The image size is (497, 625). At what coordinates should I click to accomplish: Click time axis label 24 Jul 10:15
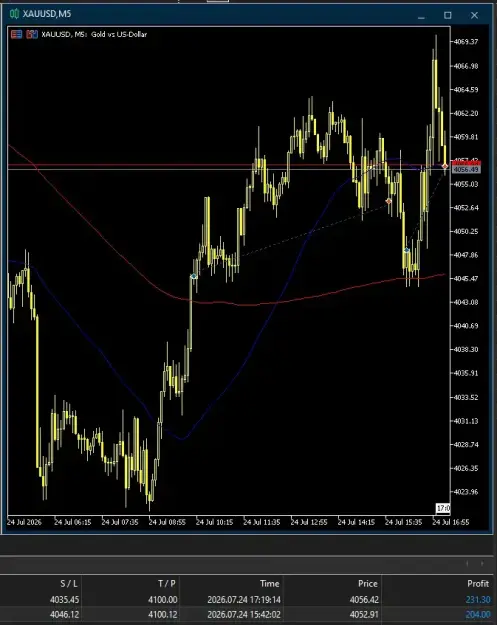click(x=214, y=522)
